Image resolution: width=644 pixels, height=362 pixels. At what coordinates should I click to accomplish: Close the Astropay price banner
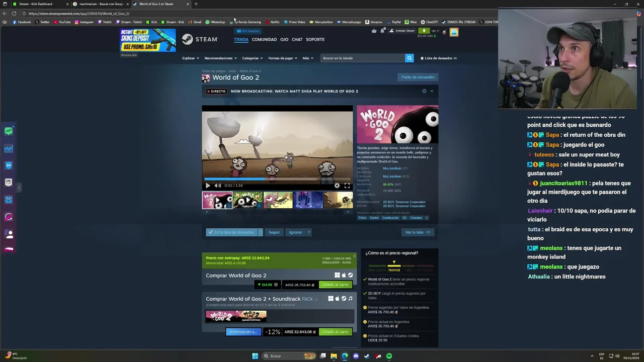354,256
